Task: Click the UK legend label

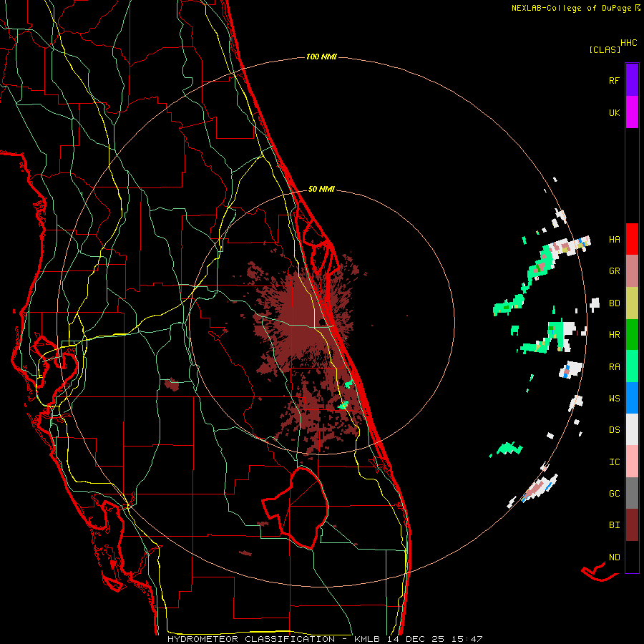Action: click(x=614, y=112)
